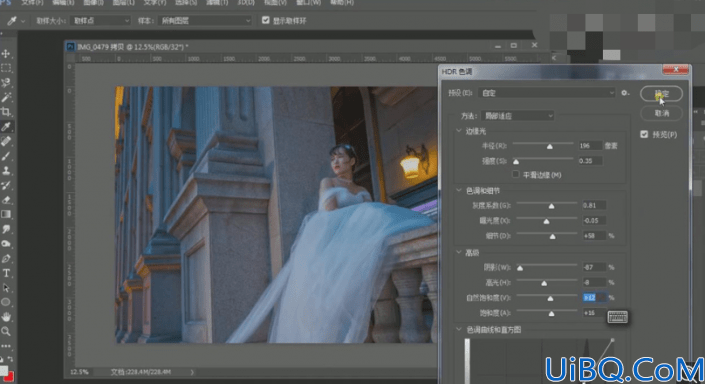Click the Strength value field showing 0.35
The width and height of the screenshot is (705, 384).
589,161
